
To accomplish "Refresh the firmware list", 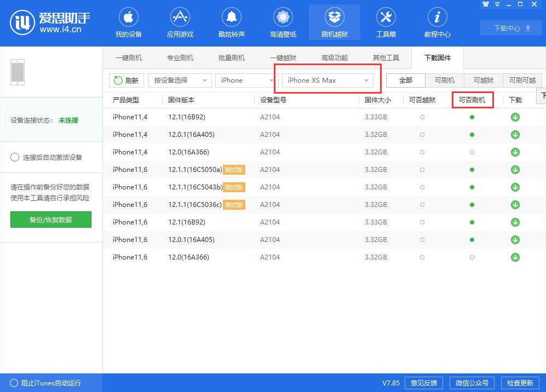I will (x=126, y=80).
